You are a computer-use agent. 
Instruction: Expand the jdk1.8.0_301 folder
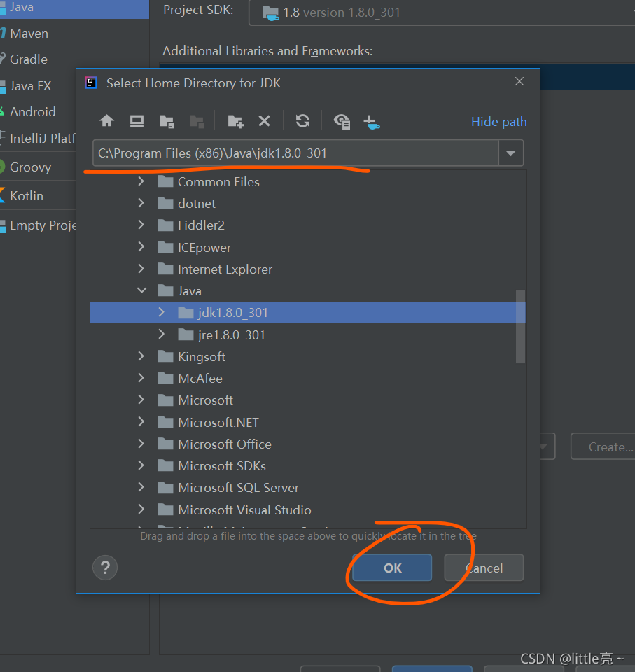click(x=161, y=312)
